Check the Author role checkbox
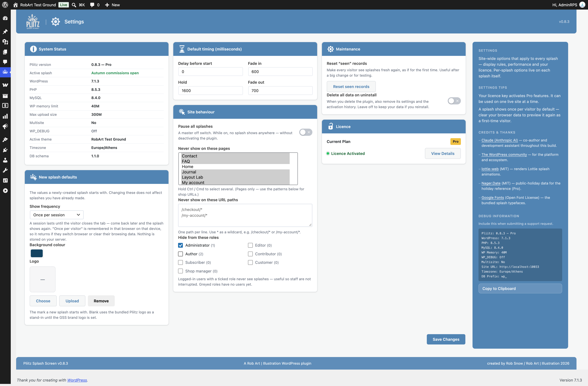This screenshot has height=386, width=588. [x=180, y=254]
